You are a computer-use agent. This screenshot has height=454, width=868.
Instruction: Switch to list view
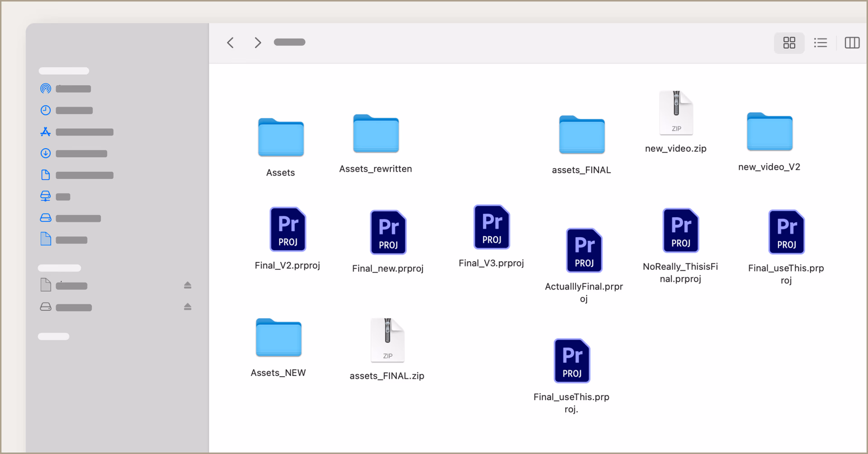(821, 42)
